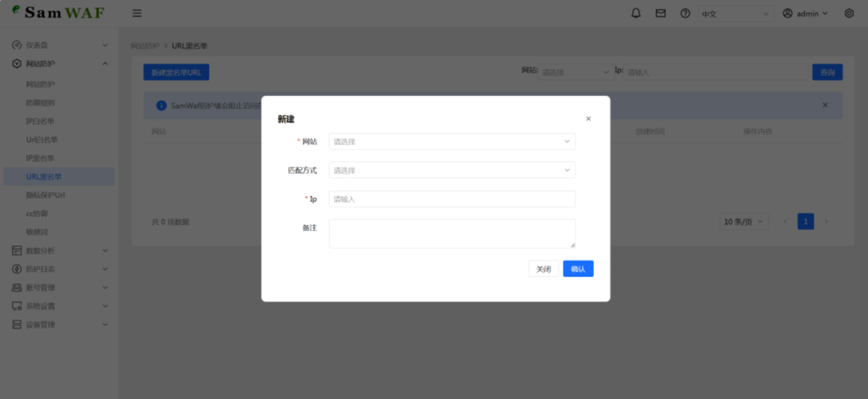Screen dimensions: 868x399
Task: Select cc防御 in the sidebar menu
Action: click(37, 214)
